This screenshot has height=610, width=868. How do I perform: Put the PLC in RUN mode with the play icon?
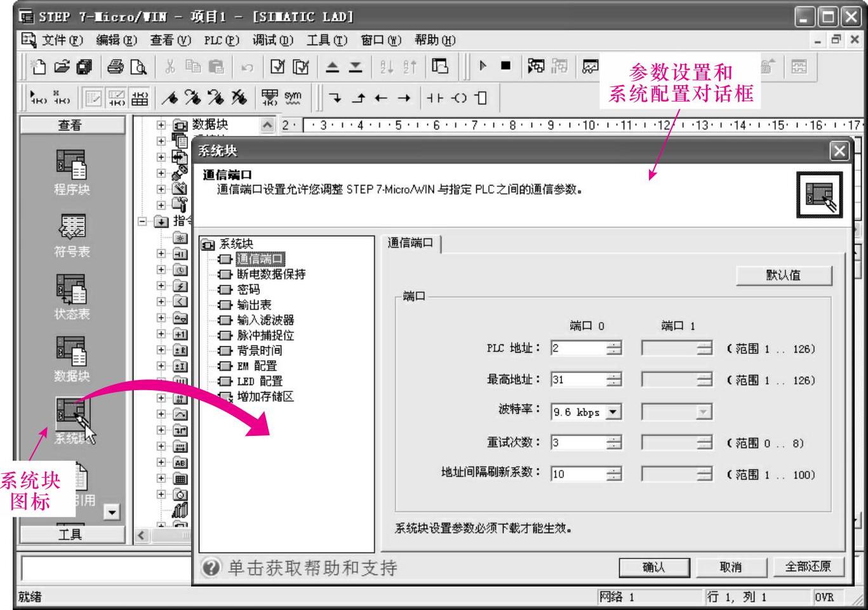[x=483, y=65]
